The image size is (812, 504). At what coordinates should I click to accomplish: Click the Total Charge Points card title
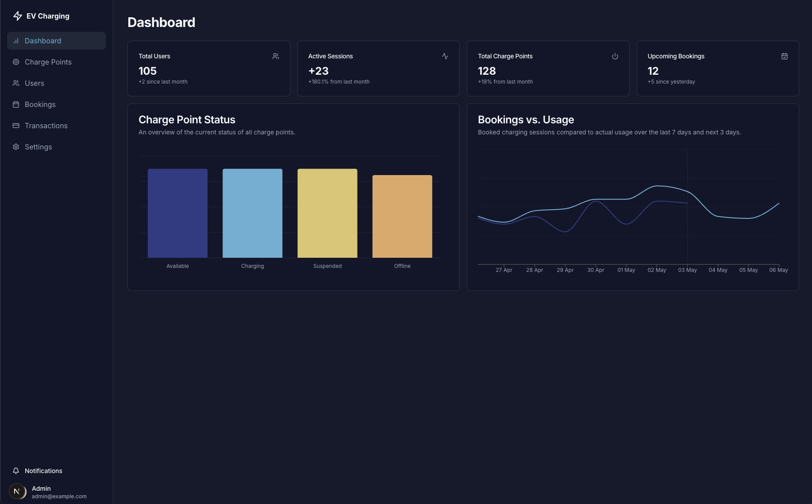[505, 56]
